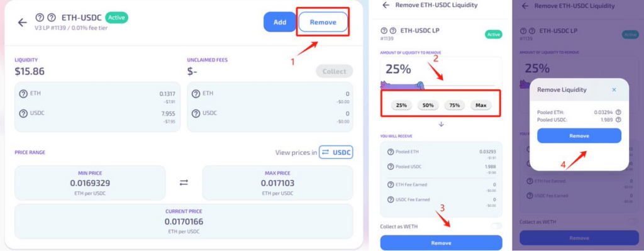Confirm Remove in the Remove Liquidity dialog

(x=579, y=135)
